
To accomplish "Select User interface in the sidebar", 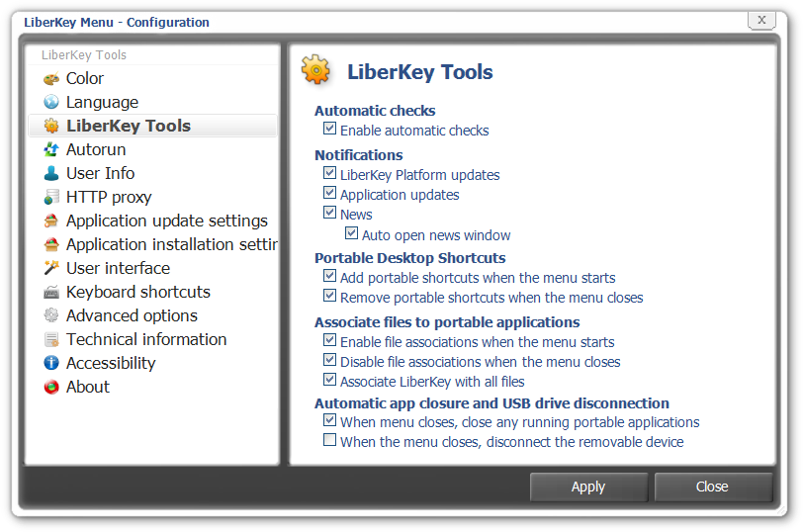I will pos(118,269).
